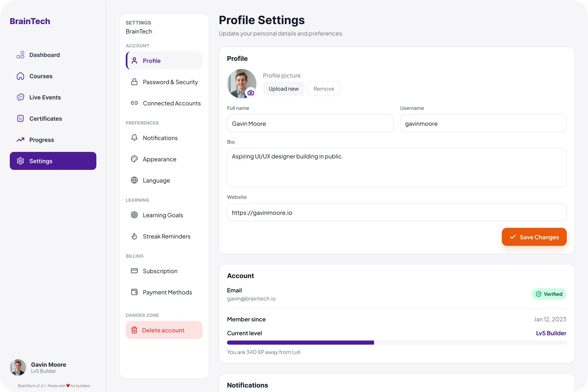
Task: Select the Profile settings tab
Action: click(164, 61)
